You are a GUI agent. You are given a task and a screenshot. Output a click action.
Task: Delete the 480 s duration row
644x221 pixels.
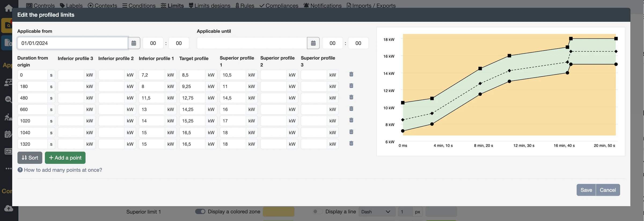351,97
